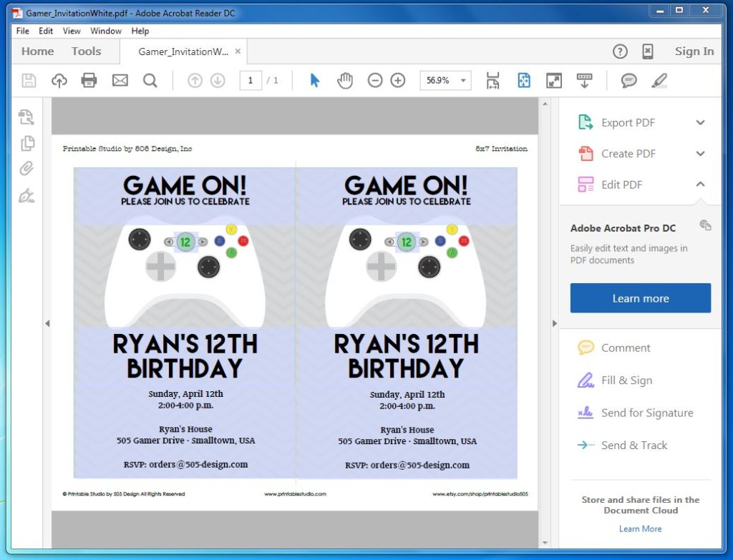The image size is (733, 560).
Task: Select the Hand tool
Action: (344, 80)
